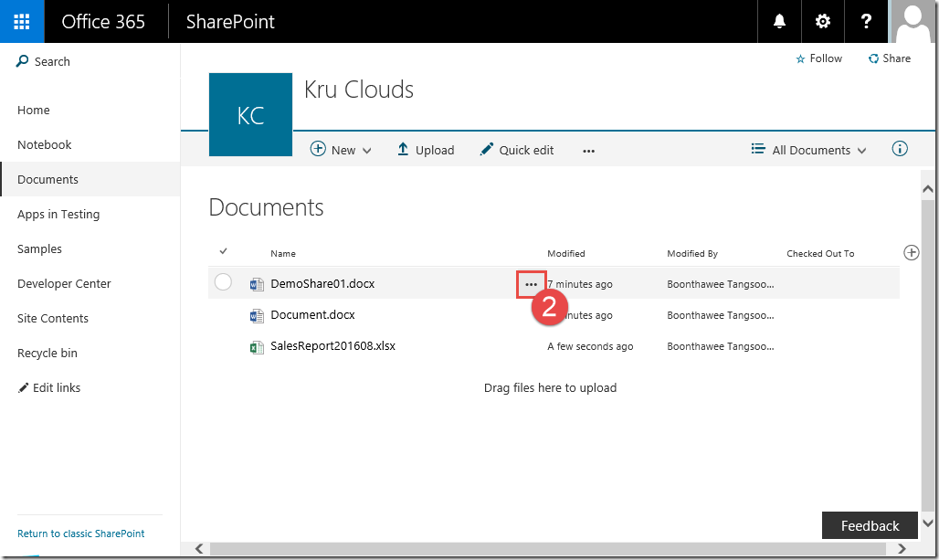Click the All Documents list view icon
The image size is (939, 560).
pyautogui.click(x=758, y=149)
